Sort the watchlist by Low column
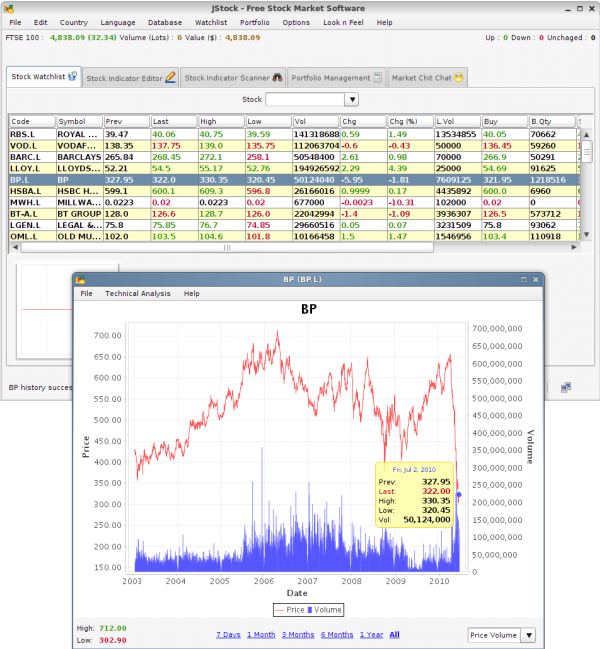 268,121
